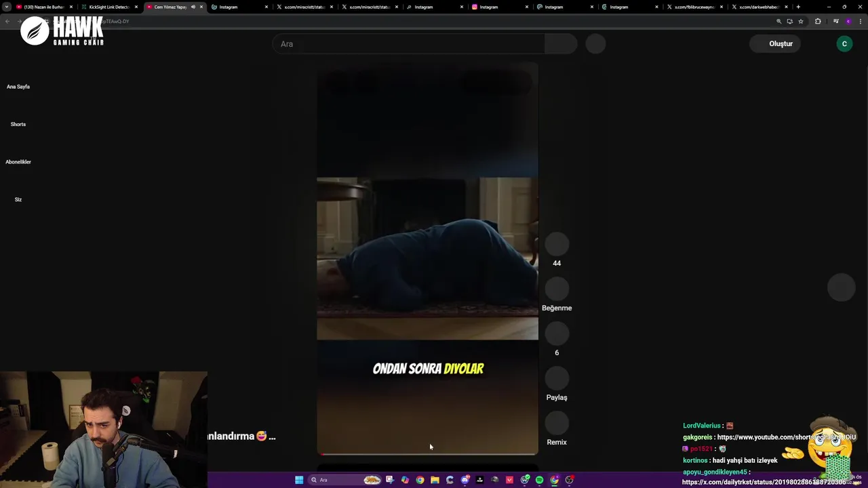Open comments via the button above 6

click(557, 333)
